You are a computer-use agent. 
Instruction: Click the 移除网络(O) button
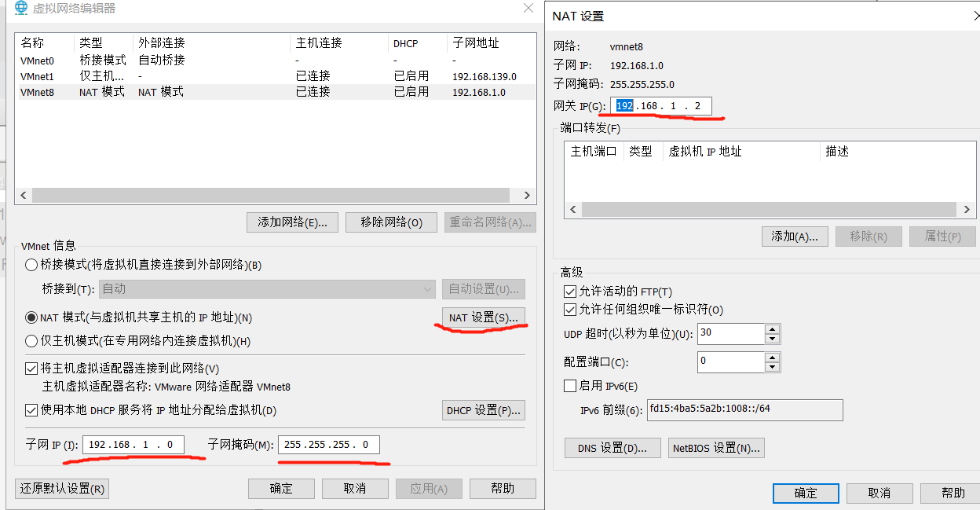[x=391, y=222]
